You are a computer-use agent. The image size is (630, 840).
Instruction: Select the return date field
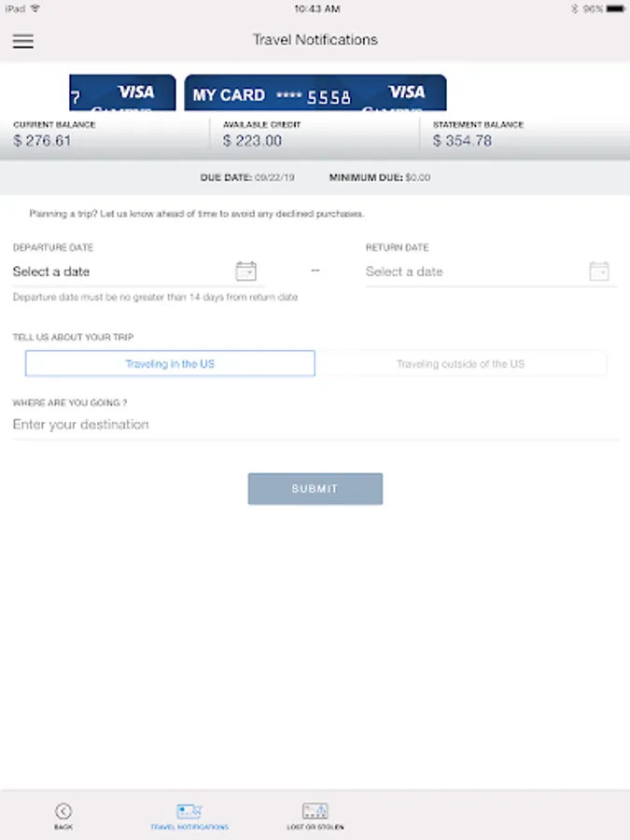491,272
